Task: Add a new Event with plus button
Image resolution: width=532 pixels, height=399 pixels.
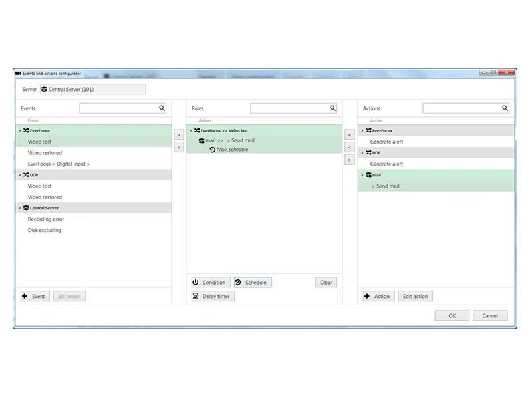Action: (35, 296)
